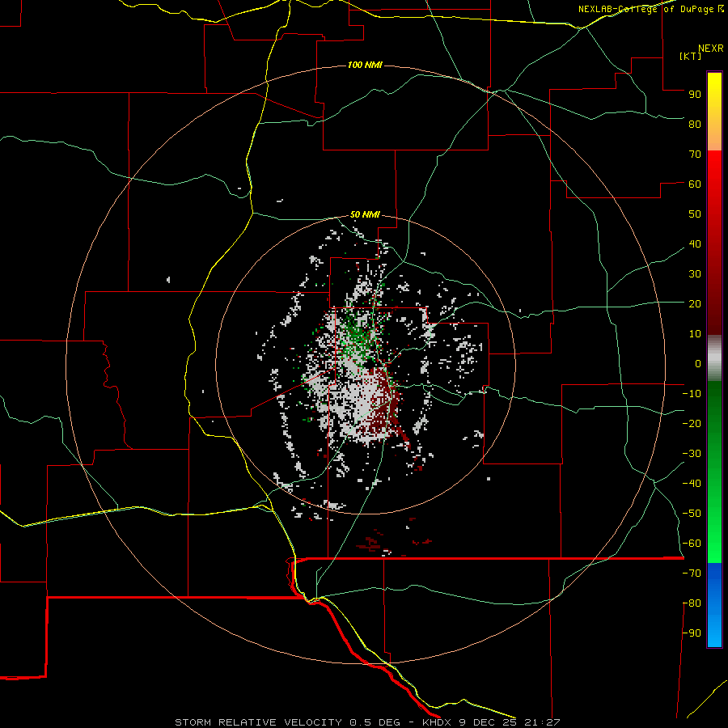Click the 70 value on velocity scale
The height and width of the screenshot is (728, 728).
[x=695, y=154]
